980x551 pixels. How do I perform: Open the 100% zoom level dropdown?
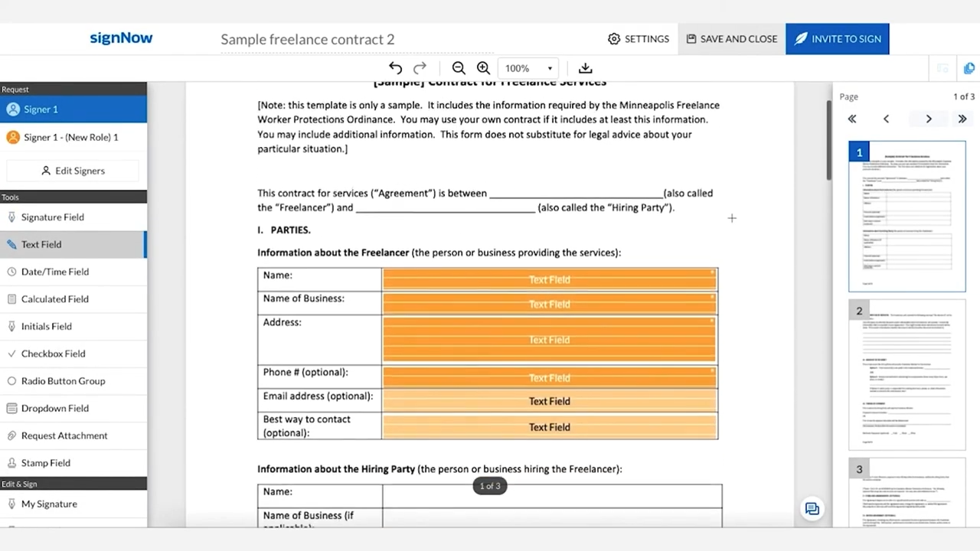click(x=528, y=68)
